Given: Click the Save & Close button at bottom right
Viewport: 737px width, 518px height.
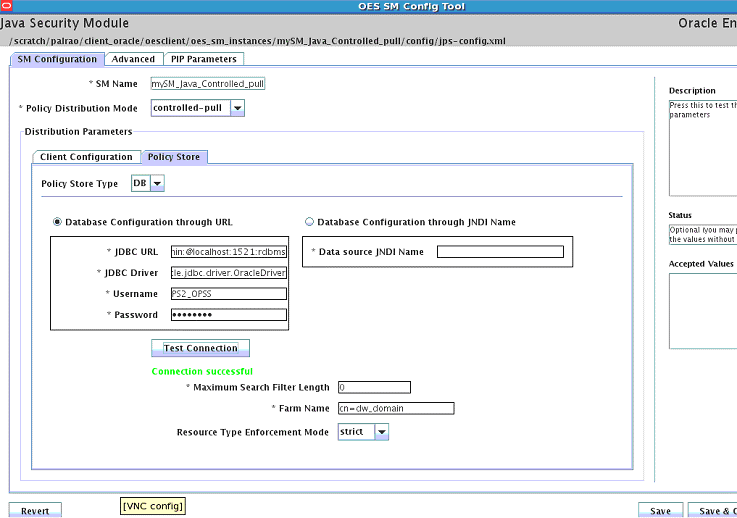Looking at the screenshot, I should [x=713, y=510].
